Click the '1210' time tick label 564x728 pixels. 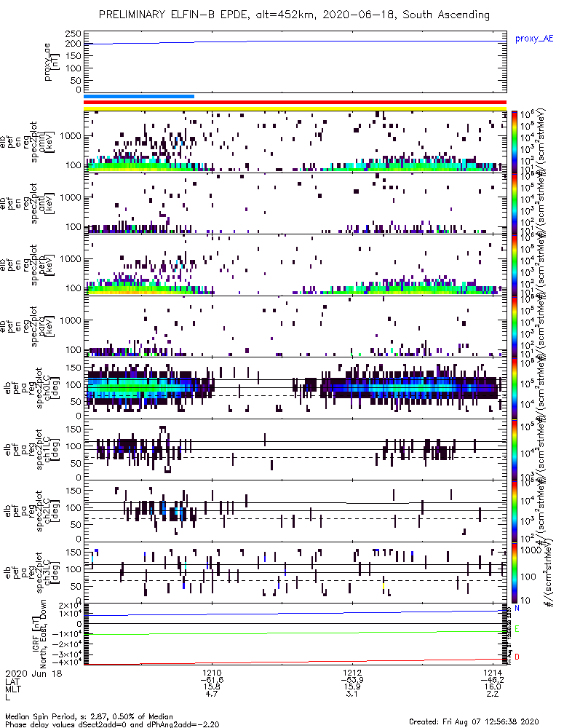point(212,673)
